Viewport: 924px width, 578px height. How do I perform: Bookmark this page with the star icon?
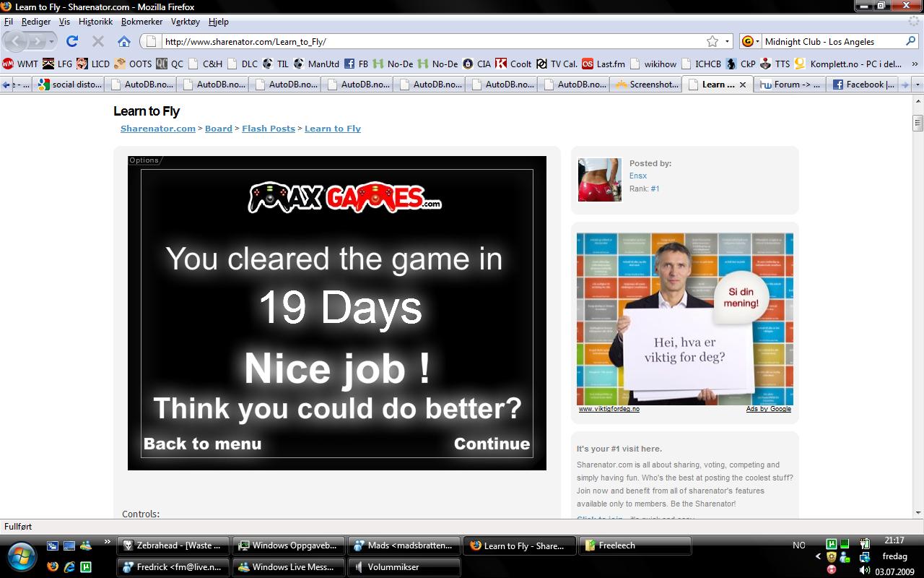pyautogui.click(x=712, y=41)
